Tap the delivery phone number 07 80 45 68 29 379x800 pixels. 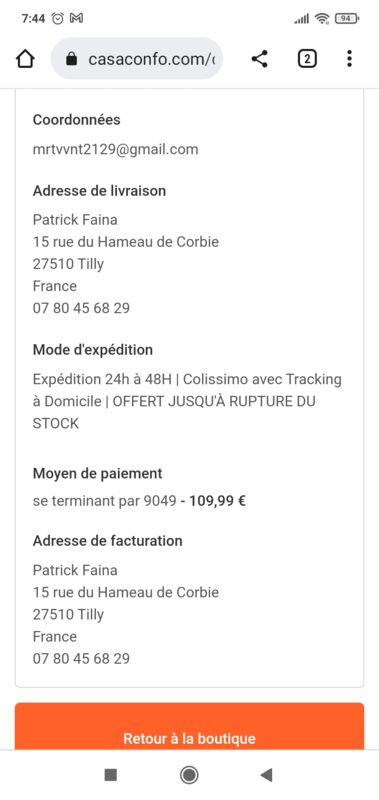click(81, 308)
